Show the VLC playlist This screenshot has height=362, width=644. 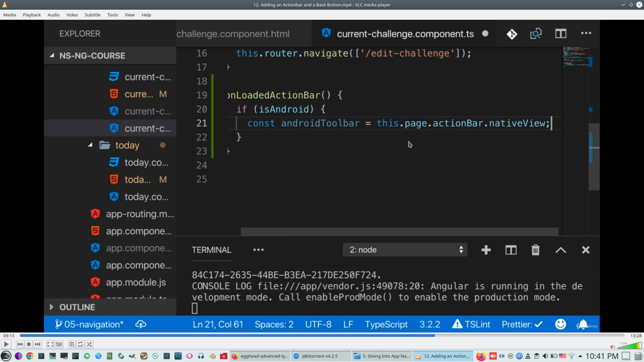pos(71,344)
